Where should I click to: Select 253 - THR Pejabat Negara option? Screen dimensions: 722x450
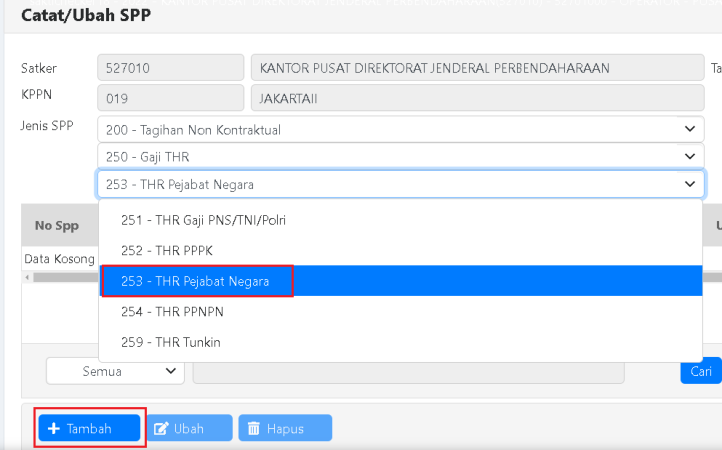195,281
